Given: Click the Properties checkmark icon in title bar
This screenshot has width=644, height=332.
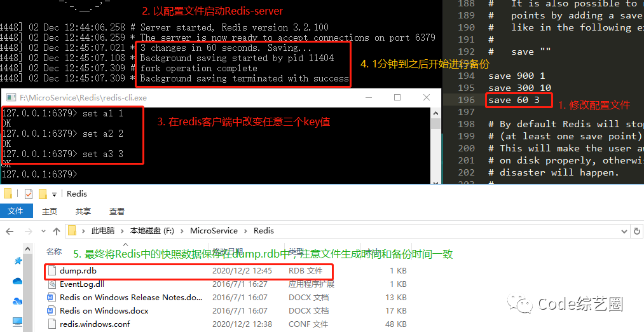Looking at the screenshot, I should pyautogui.click(x=28, y=193).
